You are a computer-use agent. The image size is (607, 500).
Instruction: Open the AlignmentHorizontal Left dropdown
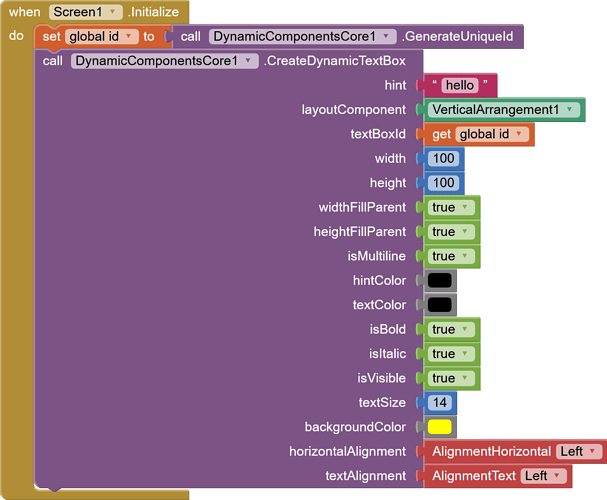[579, 451]
